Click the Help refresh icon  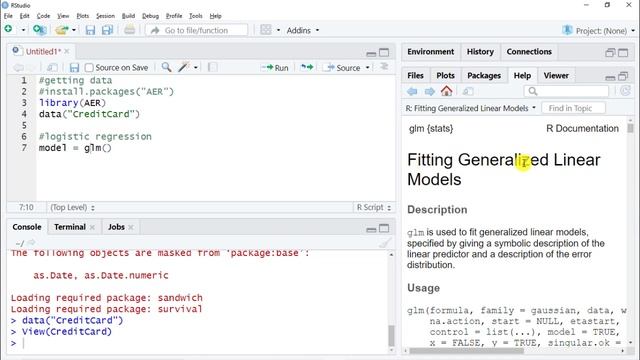click(625, 91)
